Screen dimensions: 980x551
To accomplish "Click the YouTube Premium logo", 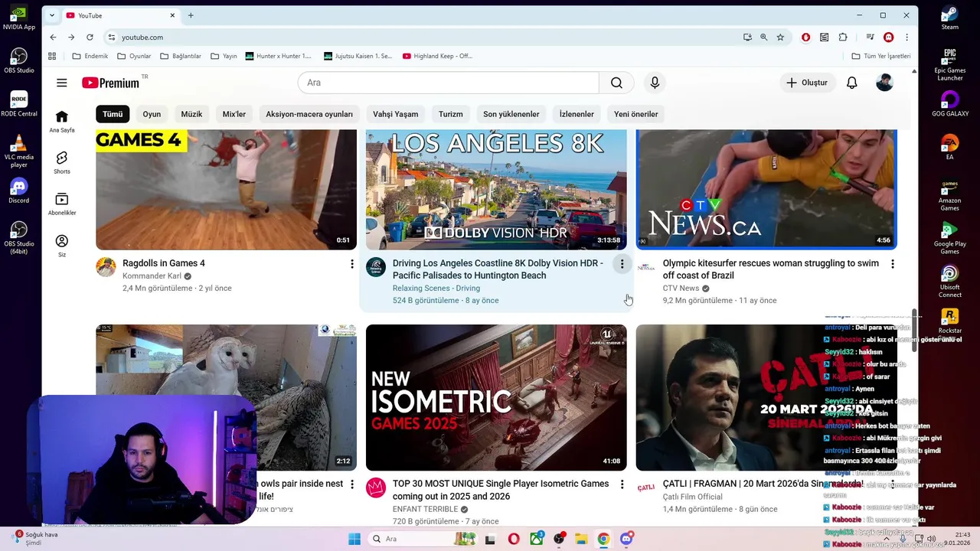I will 111,83.
